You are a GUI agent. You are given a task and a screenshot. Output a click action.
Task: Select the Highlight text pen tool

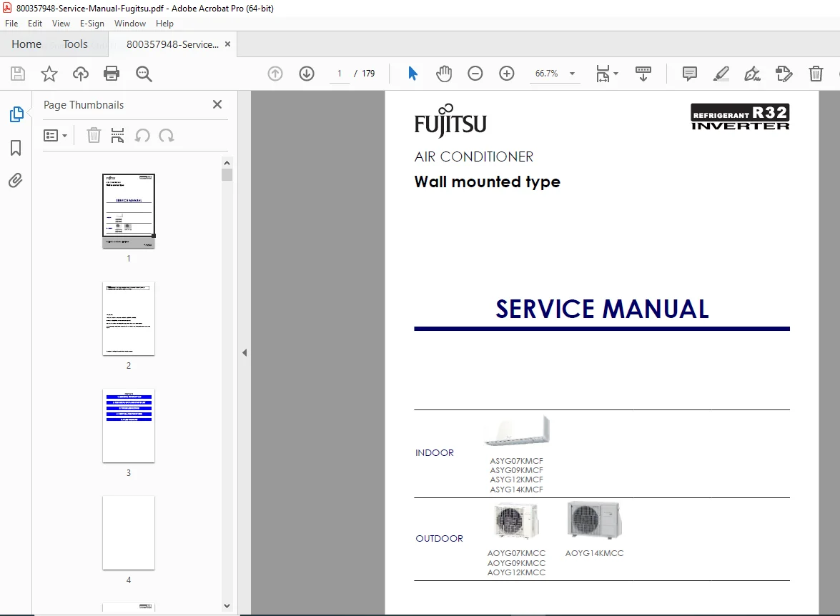721,74
